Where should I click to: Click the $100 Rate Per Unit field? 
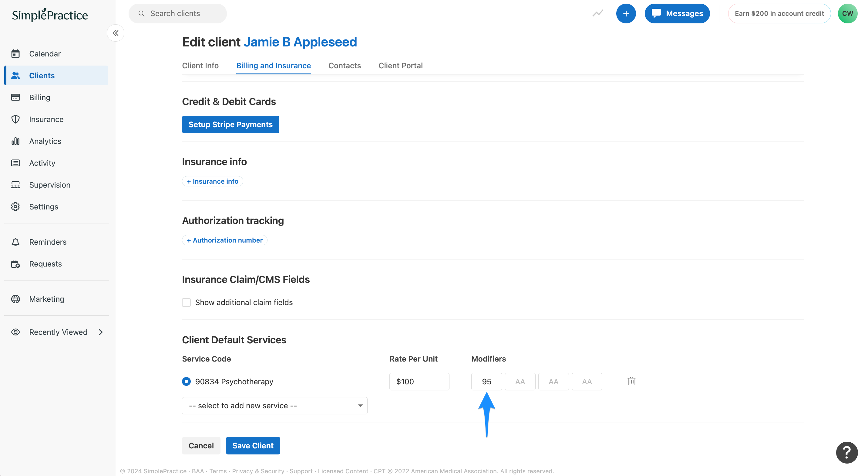point(419,382)
